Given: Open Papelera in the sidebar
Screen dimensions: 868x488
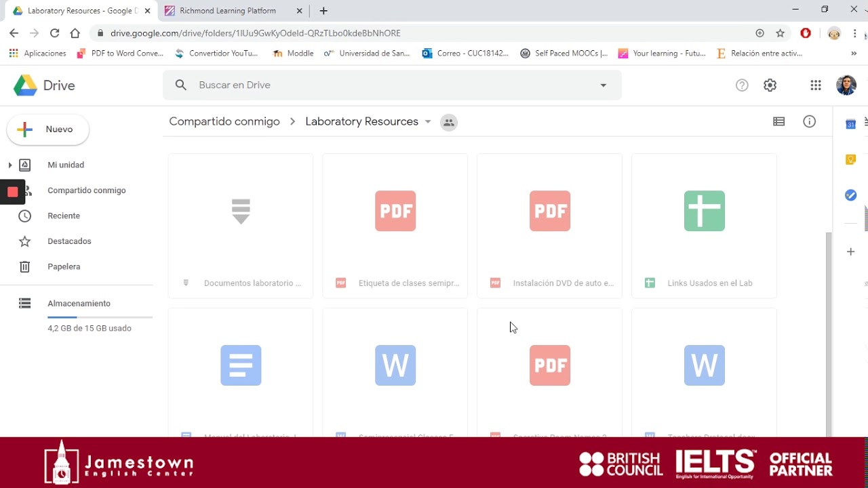Looking at the screenshot, I should 64,266.
